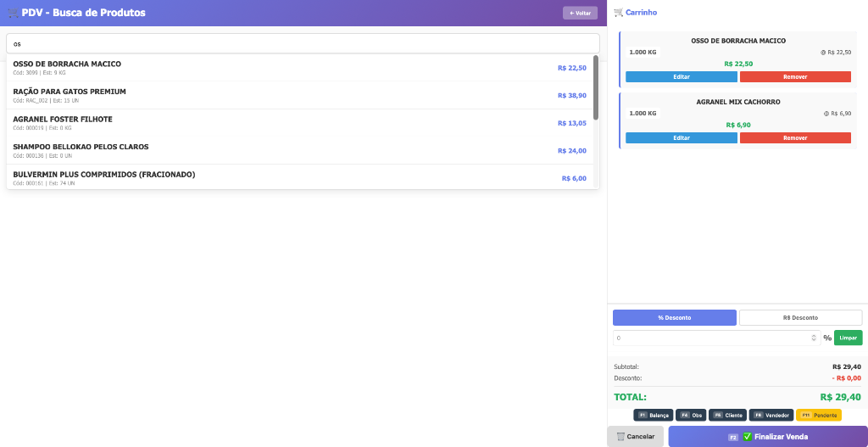Image resolution: width=868 pixels, height=447 pixels.
Task: Go back using the Voltar button
Action: (580, 13)
